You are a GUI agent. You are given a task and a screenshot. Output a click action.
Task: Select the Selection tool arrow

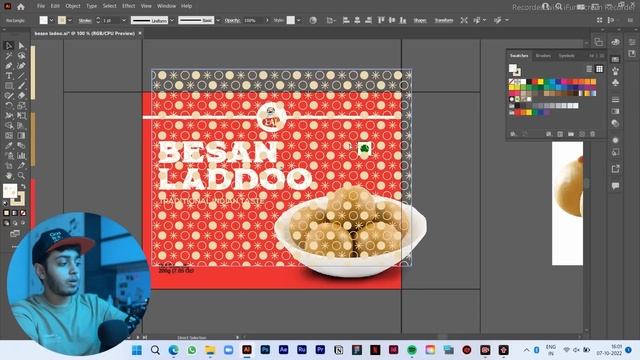click(x=9, y=45)
